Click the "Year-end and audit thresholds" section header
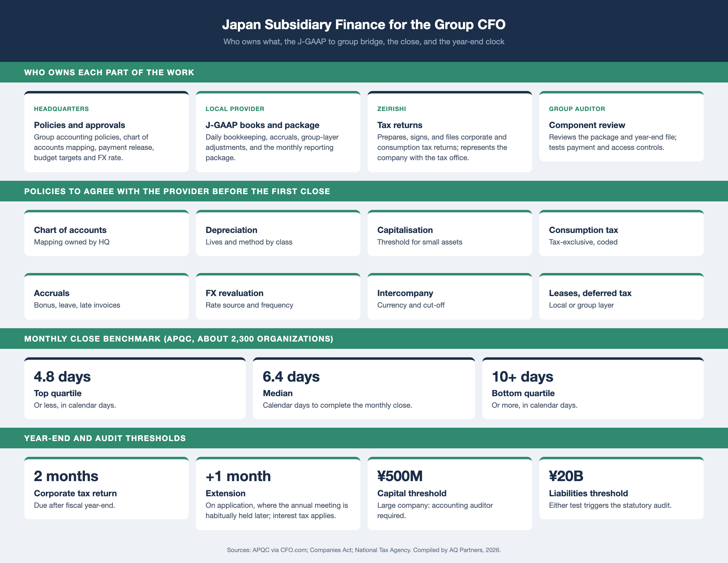Viewport: 728px width, 563px height. click(105, 438)
